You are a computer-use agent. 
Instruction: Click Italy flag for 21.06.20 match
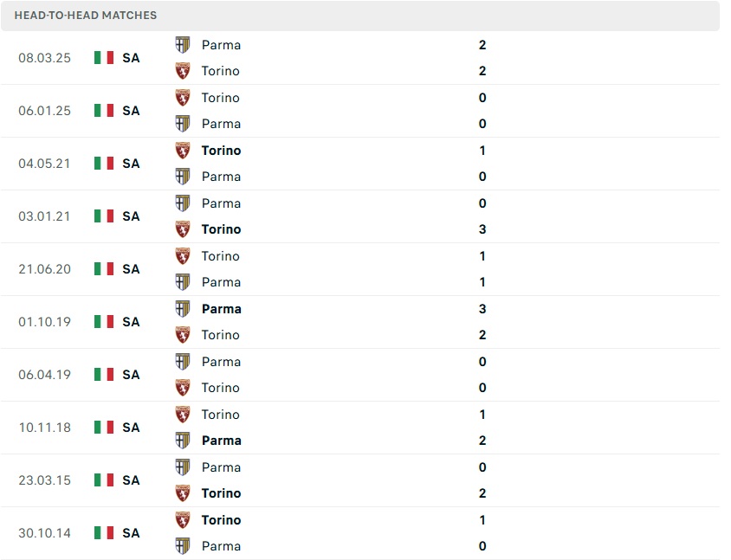(104, 269)
